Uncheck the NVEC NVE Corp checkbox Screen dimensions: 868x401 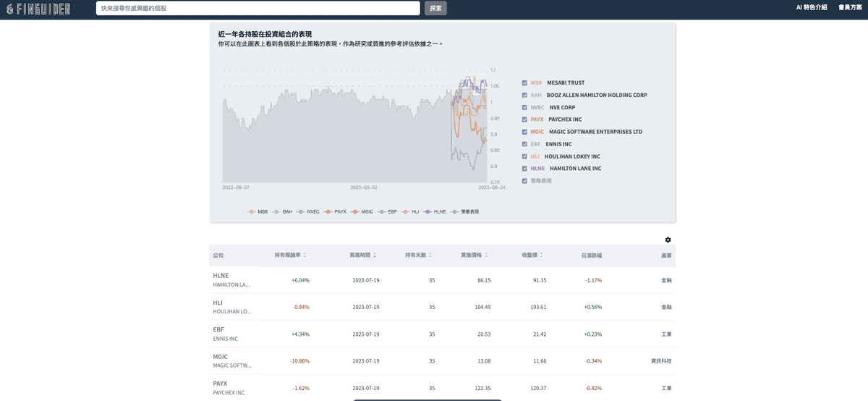tap(524, 107)
